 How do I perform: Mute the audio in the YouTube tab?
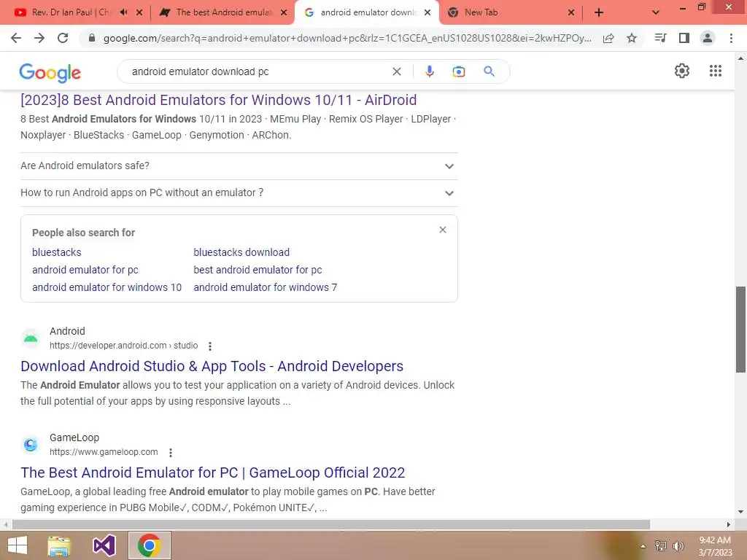tap(124, 12)
